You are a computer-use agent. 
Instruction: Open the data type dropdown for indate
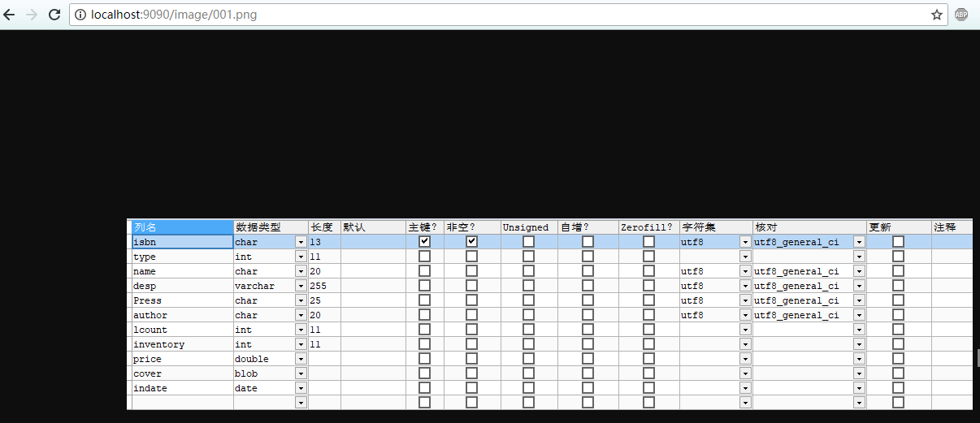(x=301, y=388)
